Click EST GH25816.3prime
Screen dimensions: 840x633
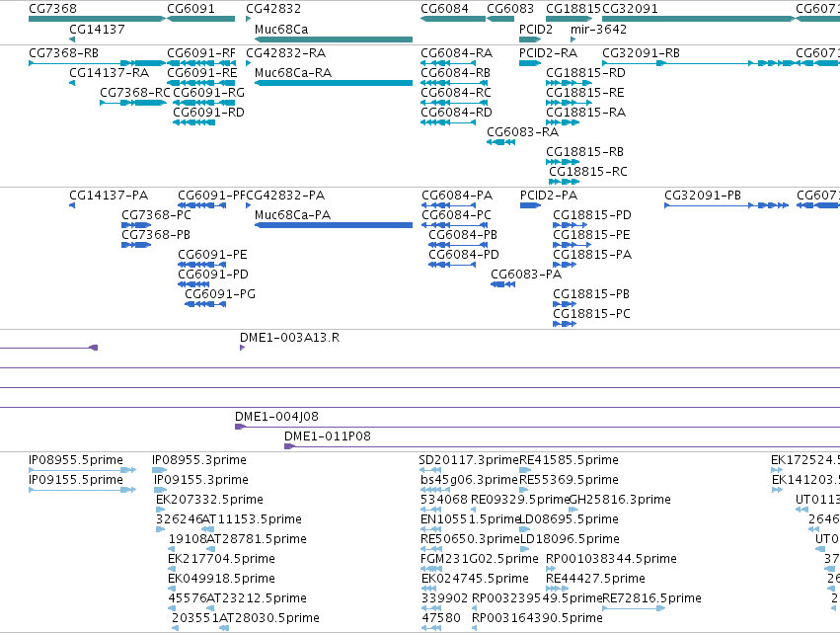point(620,500)
